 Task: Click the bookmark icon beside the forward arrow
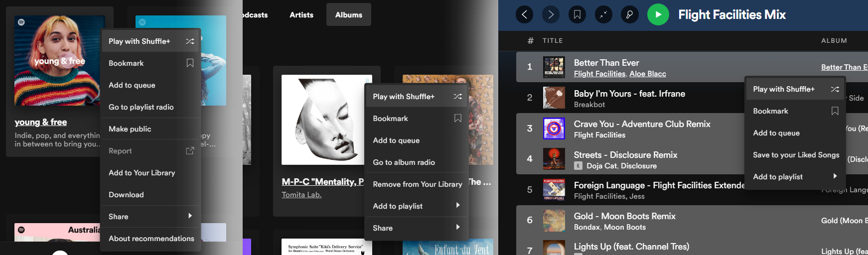click(x=577, y=15)
